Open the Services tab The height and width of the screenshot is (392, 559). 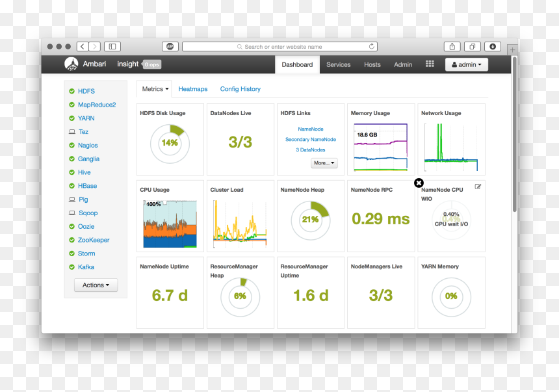tap(338, 64)
